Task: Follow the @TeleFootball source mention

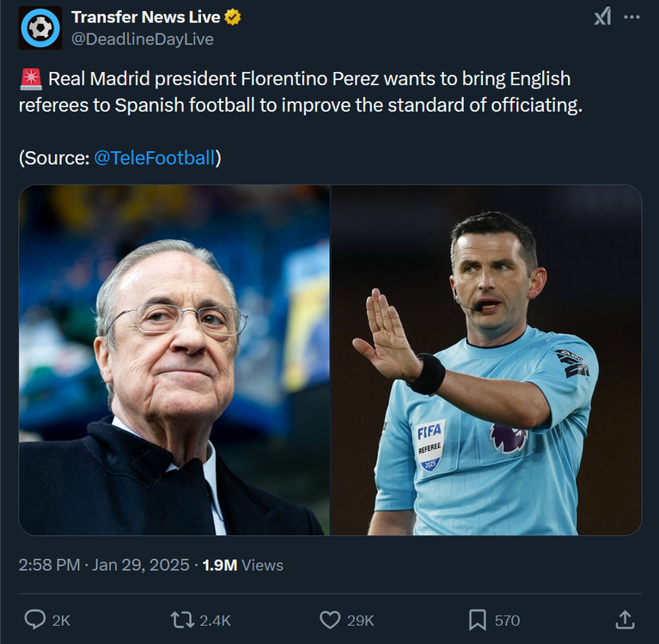Action: [155, 158]
